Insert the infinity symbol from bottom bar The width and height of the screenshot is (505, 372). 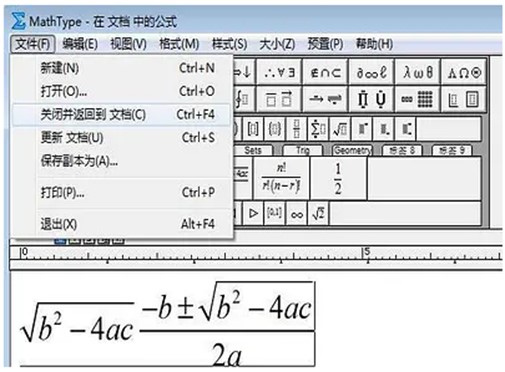[297, 213]
